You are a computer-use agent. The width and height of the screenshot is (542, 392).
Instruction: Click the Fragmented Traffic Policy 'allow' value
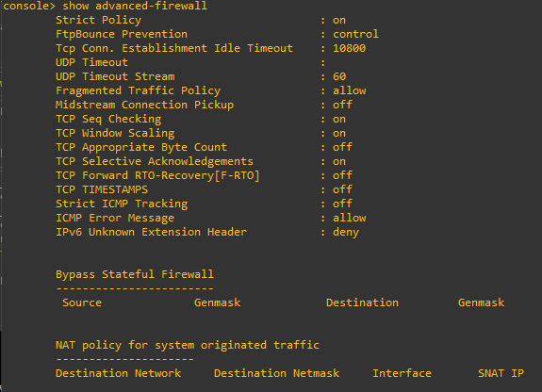[x=349, y=90]
